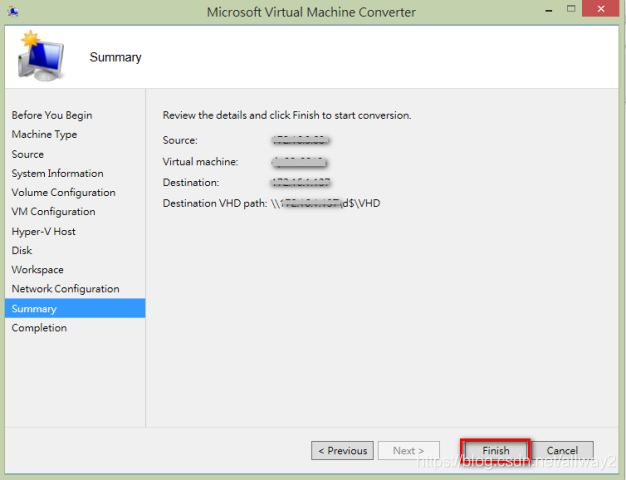Select the highlighted Summary step
Screen dimensions: 626x480
[x=75, y=308]
